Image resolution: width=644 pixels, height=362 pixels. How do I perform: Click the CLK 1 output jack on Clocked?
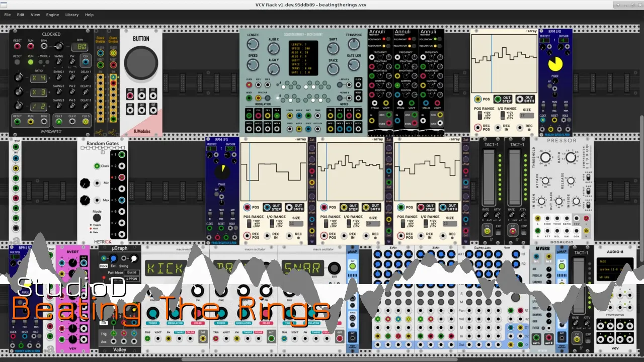(x=58, y=121)
